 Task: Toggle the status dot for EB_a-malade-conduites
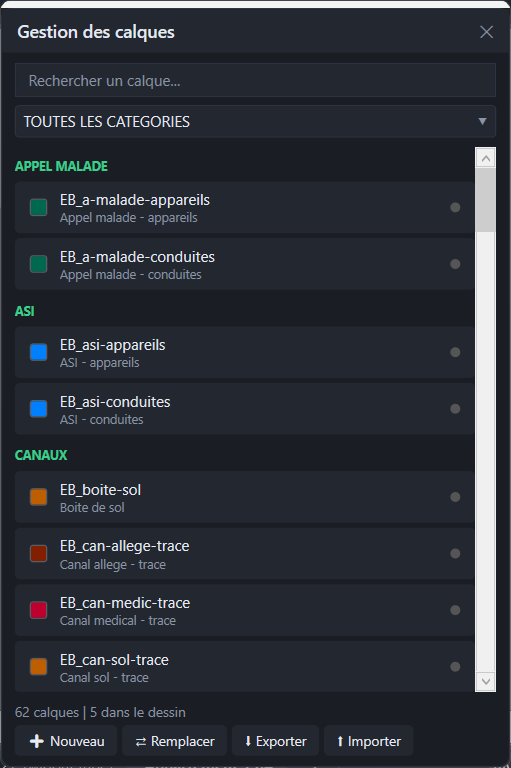[455, 264]
